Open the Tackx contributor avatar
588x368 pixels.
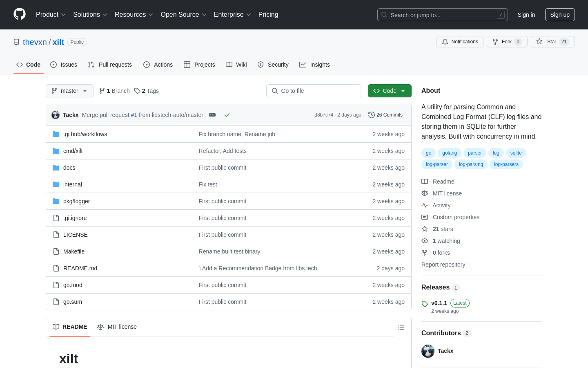click(x=428, y=351)
